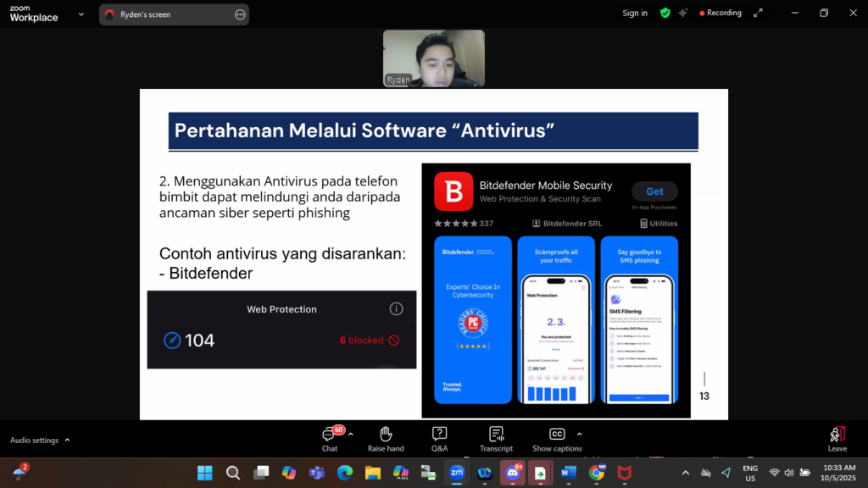Screen dimensions: 868x488
Task: Click the compass icon beside 104
Action: pyautogui.click(x=172, y=341)
